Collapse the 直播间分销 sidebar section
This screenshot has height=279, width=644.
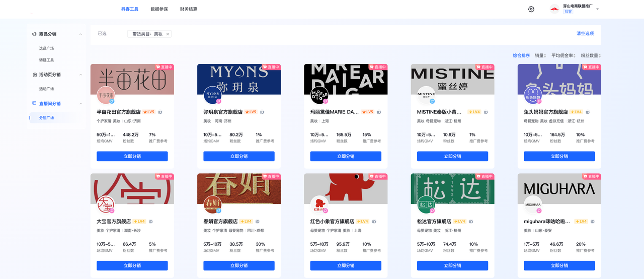coord(80,104)
